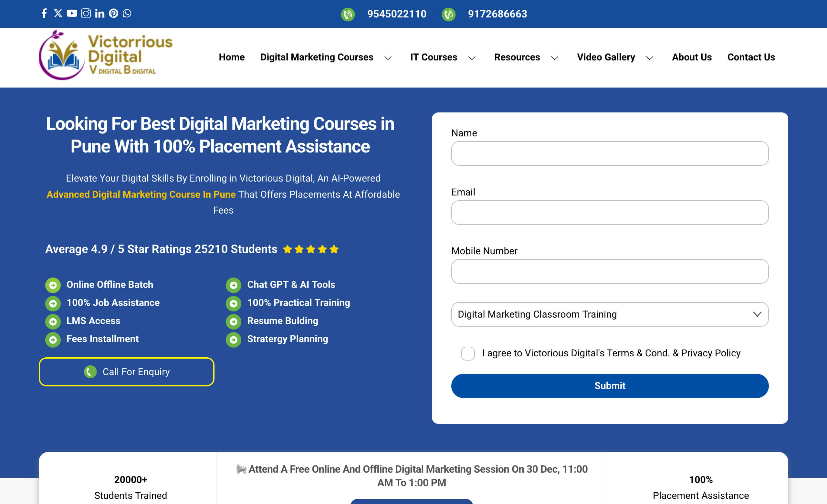Open the WhatsApp icon in top bar
The image size is (827, 504).
pyautogui.click(x=127, y=14)
